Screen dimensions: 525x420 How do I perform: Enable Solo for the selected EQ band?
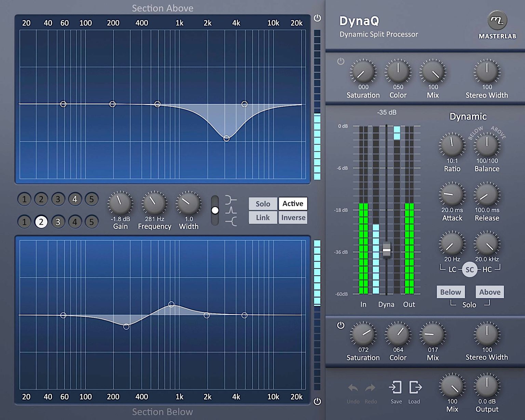[263, 204]
